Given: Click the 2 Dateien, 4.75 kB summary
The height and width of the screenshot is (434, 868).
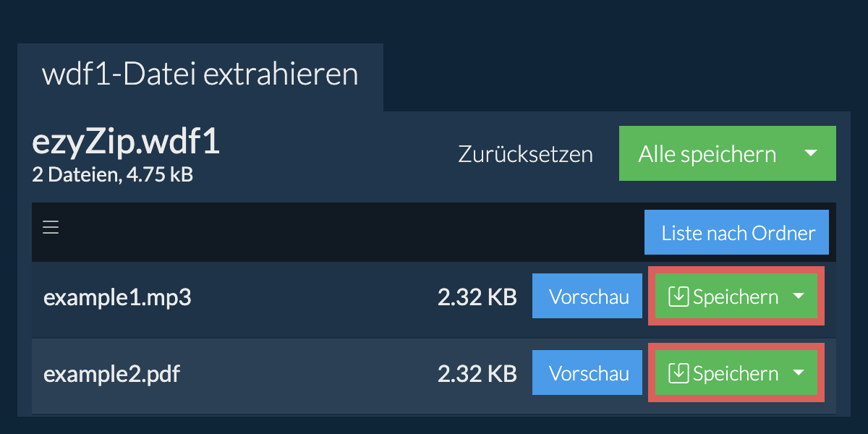Looking at the screenshot, I should pos(113,175).
